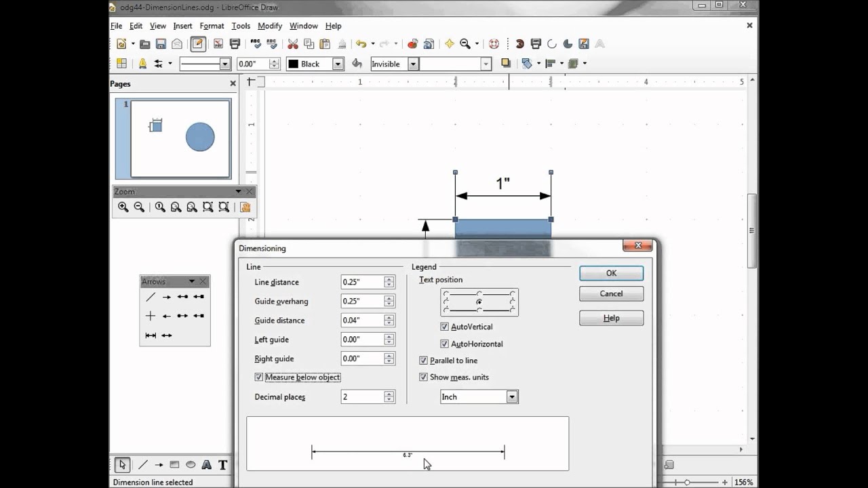The height and width of the screenshot is (488, 868).
Task: Open the Format menu
Action: [212, 26]
